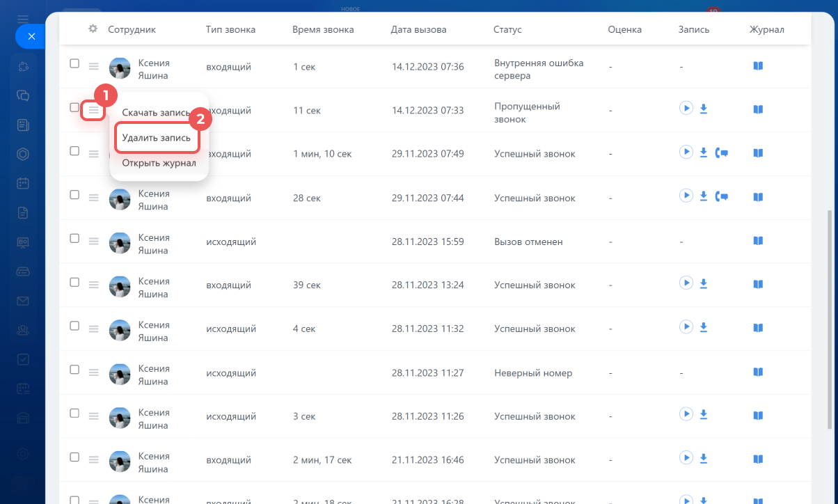Open journal for the 28.11.2023 13:24 call
Viewport: 838px width, 504px height.
[758, 284]
